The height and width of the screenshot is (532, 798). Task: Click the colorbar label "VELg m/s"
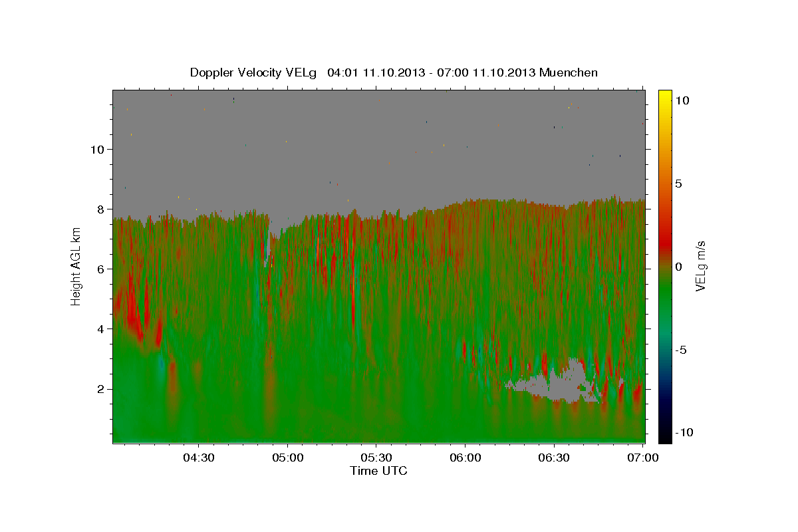700,266
